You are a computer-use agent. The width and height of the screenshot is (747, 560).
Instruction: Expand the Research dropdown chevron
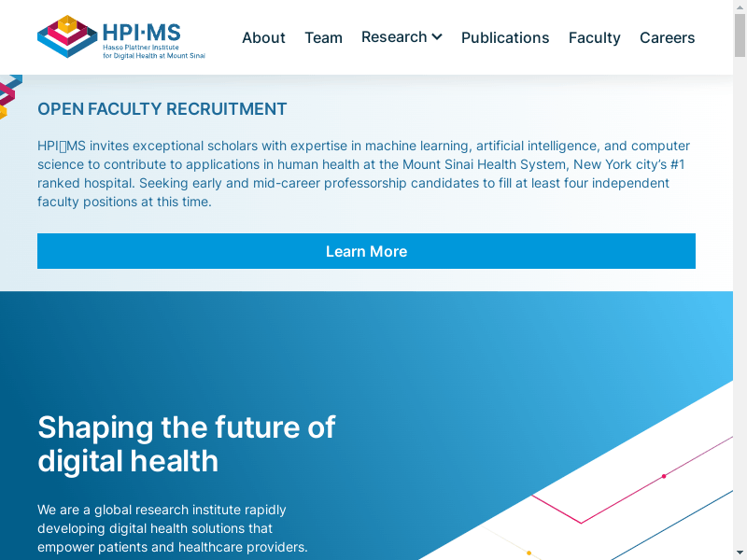click(437, 36)
